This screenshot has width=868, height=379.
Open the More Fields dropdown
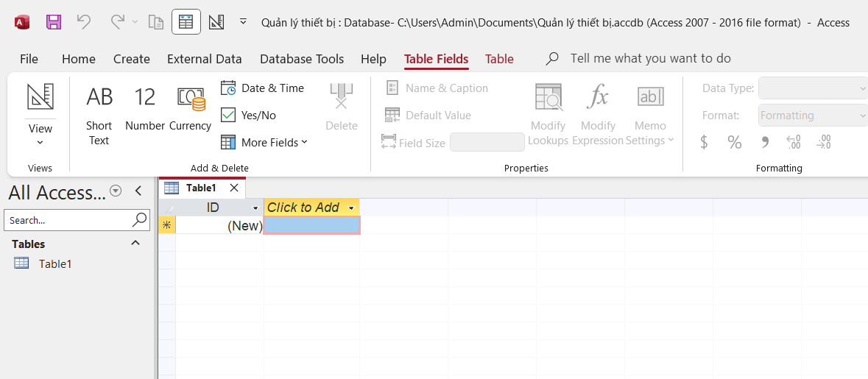tap(264, 142)
